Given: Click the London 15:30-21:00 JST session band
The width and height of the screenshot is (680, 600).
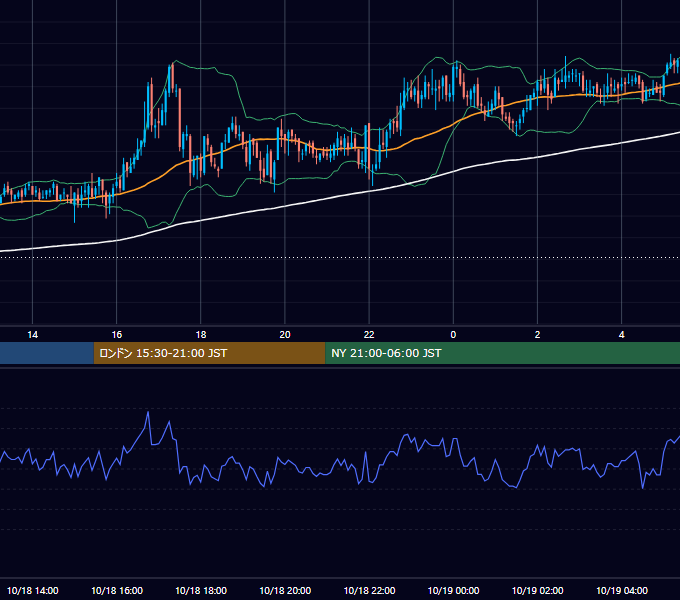Looking at the screenshot, I should (x=209, y=353).
